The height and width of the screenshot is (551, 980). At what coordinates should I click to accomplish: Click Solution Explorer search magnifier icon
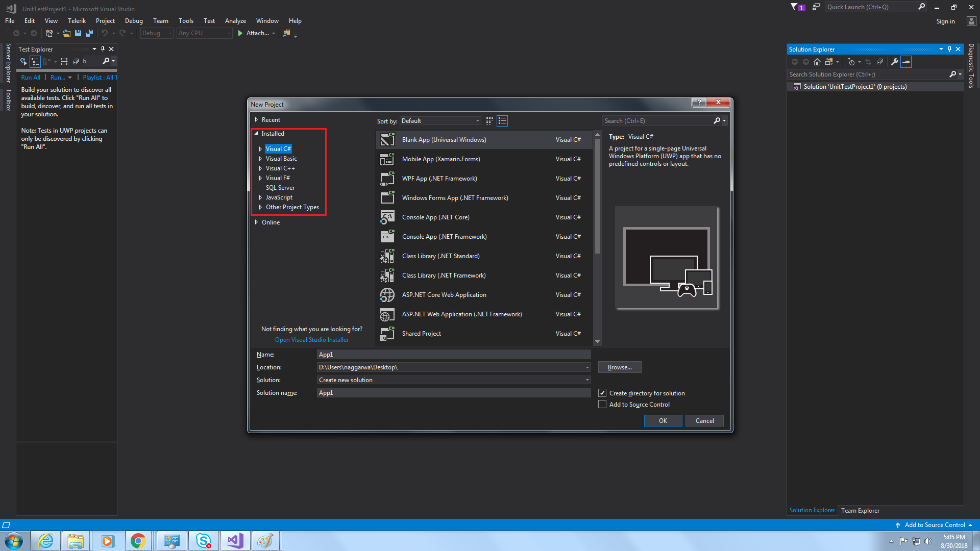tap(952, 74)
